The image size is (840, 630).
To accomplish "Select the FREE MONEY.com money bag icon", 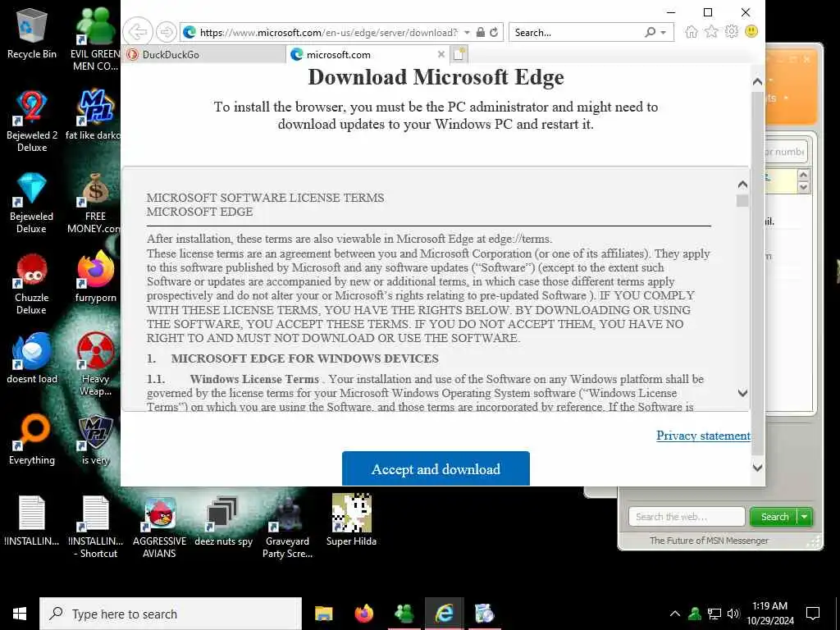I will [95, 202].
